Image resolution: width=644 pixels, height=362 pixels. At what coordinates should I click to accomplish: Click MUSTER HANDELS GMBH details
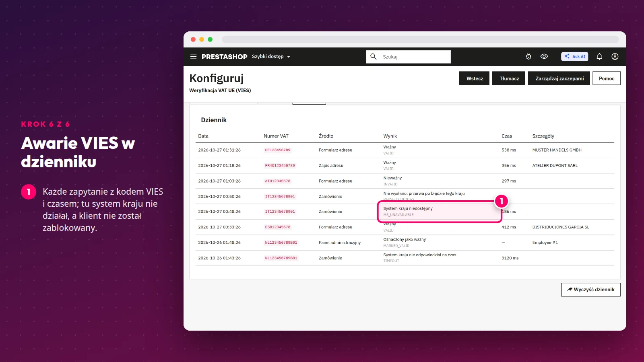(557, 150)
